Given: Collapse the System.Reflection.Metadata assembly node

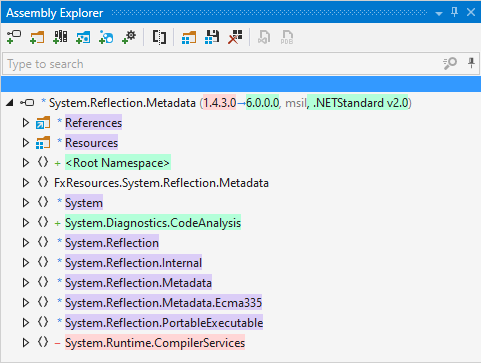Looking at the screenshot, I should tap(10, 103).
